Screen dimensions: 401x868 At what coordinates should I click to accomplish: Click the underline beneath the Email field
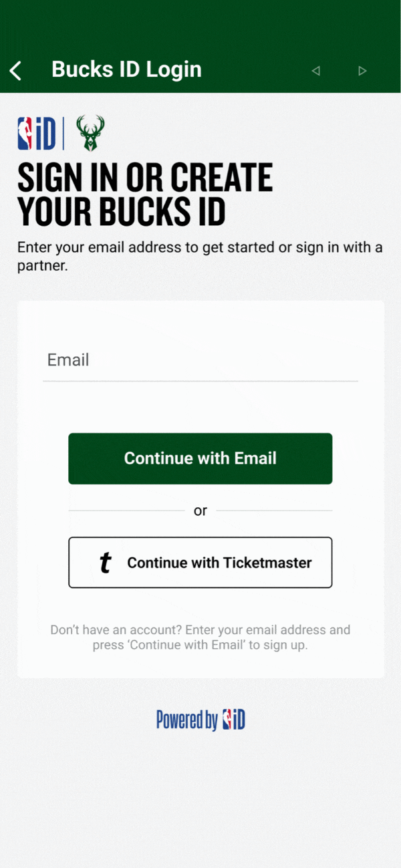tap(200, 381)
